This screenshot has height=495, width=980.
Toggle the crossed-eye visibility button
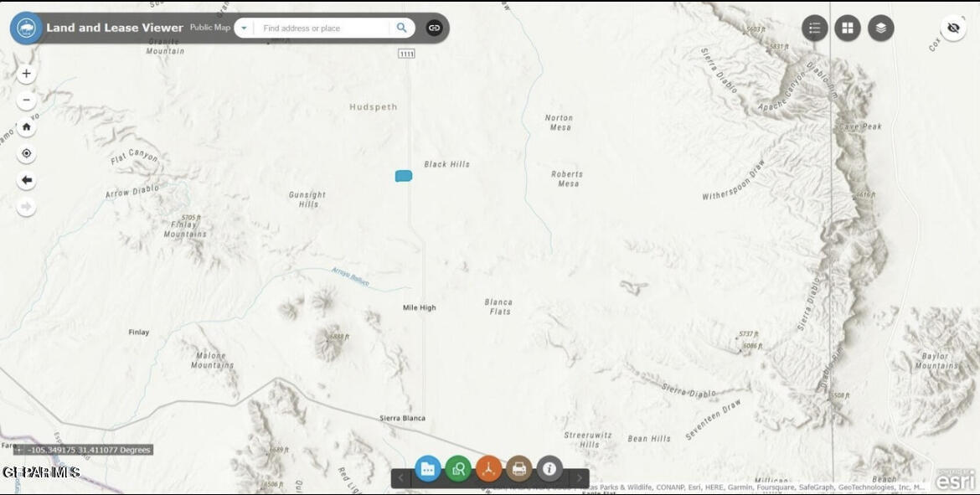tap(953, 28)
